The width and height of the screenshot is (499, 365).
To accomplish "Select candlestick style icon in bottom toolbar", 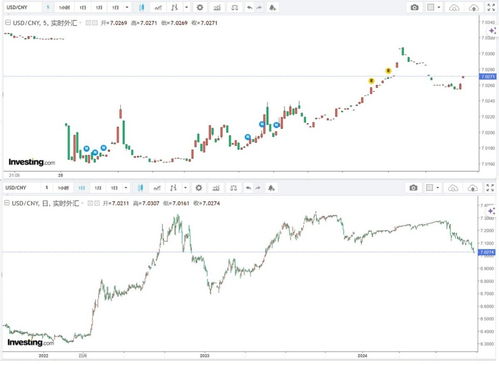I will (x=141, y=188).
